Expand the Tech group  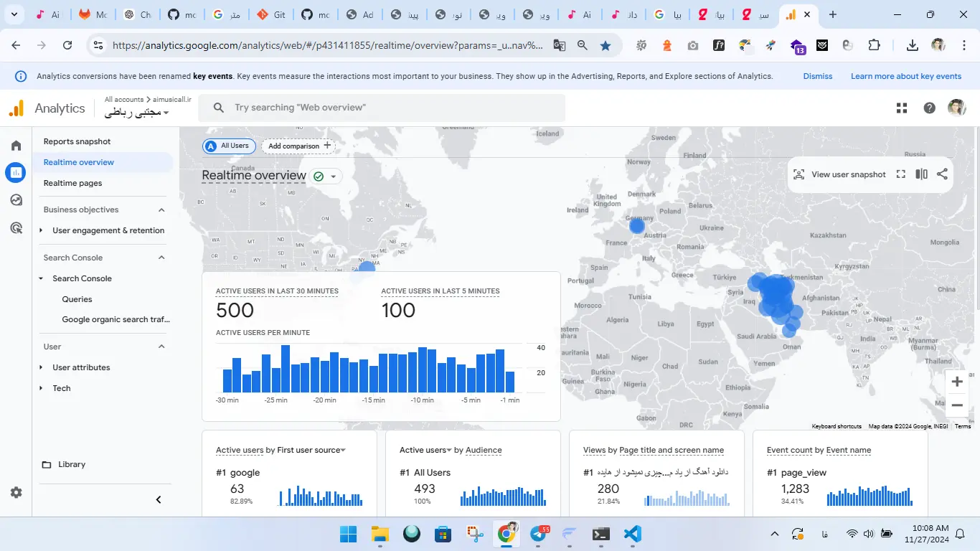pos(42,388)
